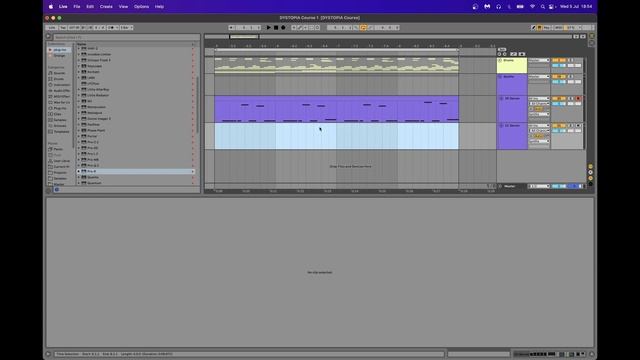The image size is (640, 360).
Task: Expand the Pro-C 2 plug-in row
Action: click(x=79, y=142)
